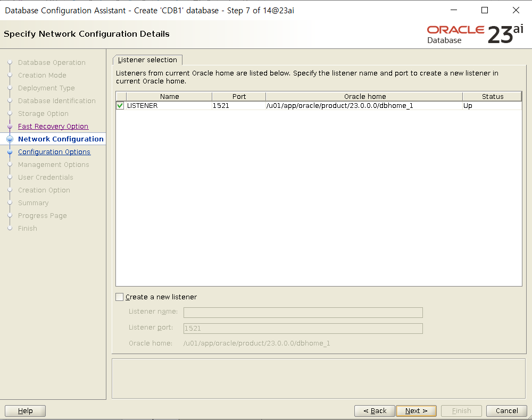
Task: Click the Summary step label
Action: (33, 203)
